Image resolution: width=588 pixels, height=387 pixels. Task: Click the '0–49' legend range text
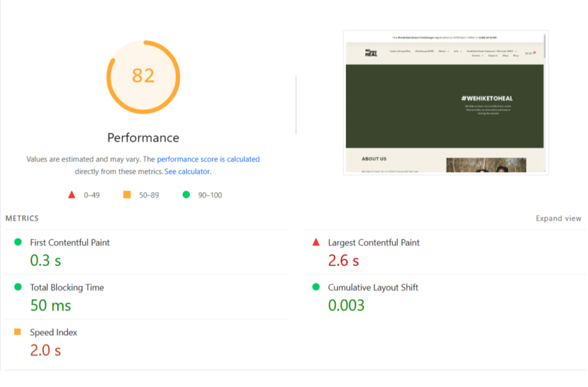92,195
